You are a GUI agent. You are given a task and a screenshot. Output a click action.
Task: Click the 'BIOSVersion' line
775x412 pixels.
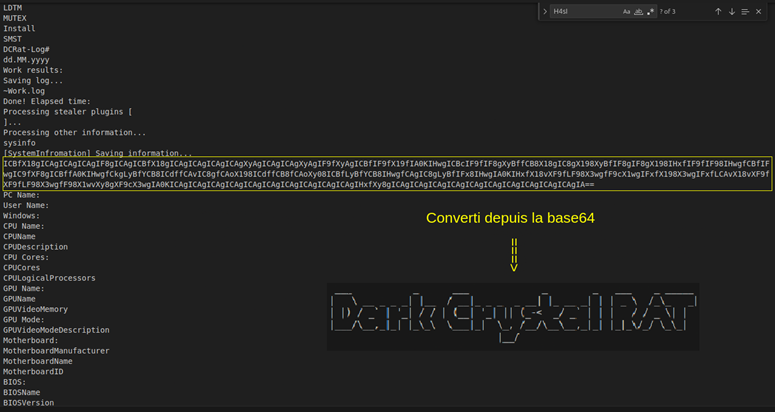29,402
